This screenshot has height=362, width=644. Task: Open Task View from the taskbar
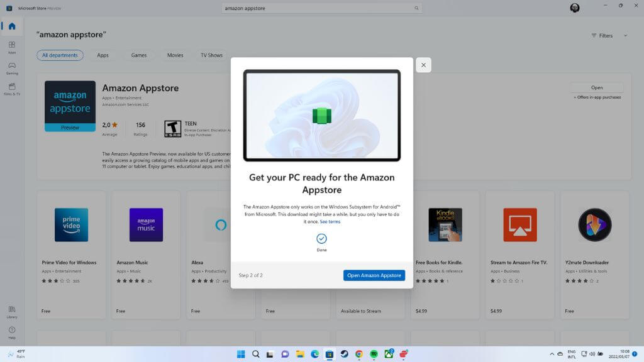tap(270, 354)
